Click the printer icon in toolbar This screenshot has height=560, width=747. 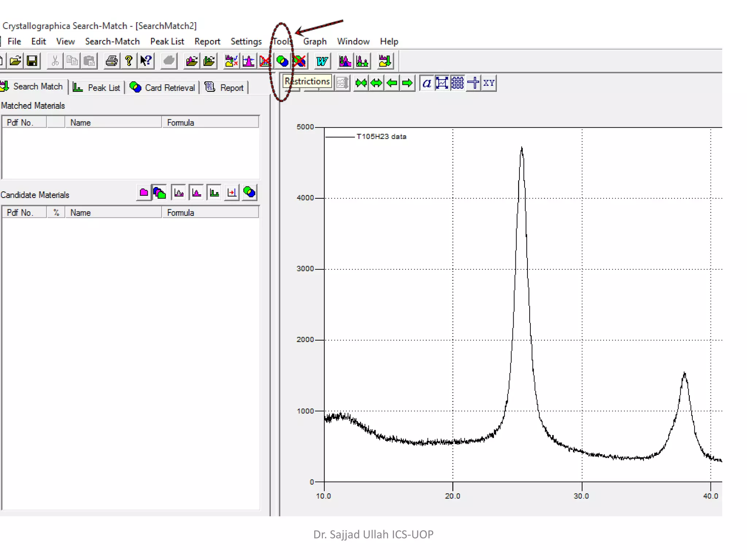coord(112,61)
